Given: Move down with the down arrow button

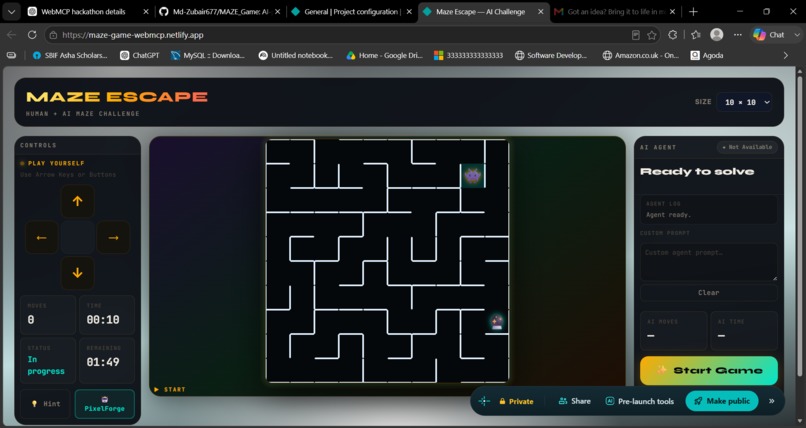Looking at the screenshot, I should [x=78, y=273].
